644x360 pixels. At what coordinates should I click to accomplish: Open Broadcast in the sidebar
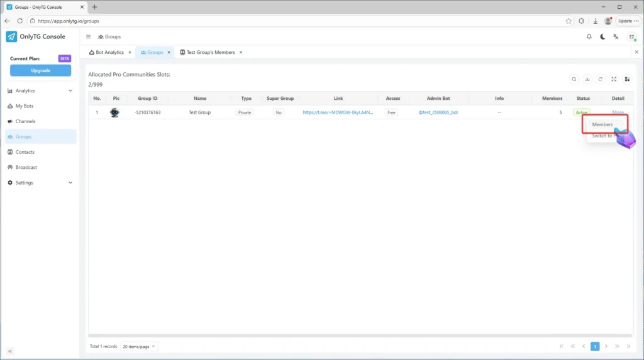26,167
